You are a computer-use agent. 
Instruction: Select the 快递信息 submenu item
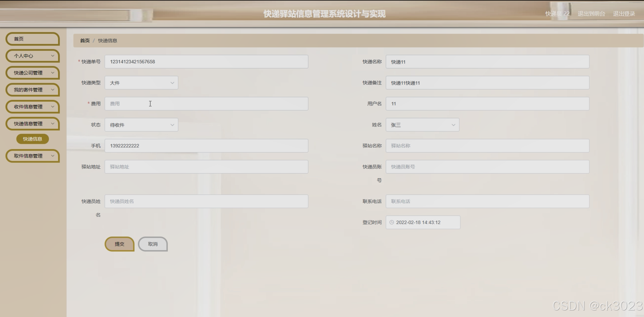click(x=32, y=139)
